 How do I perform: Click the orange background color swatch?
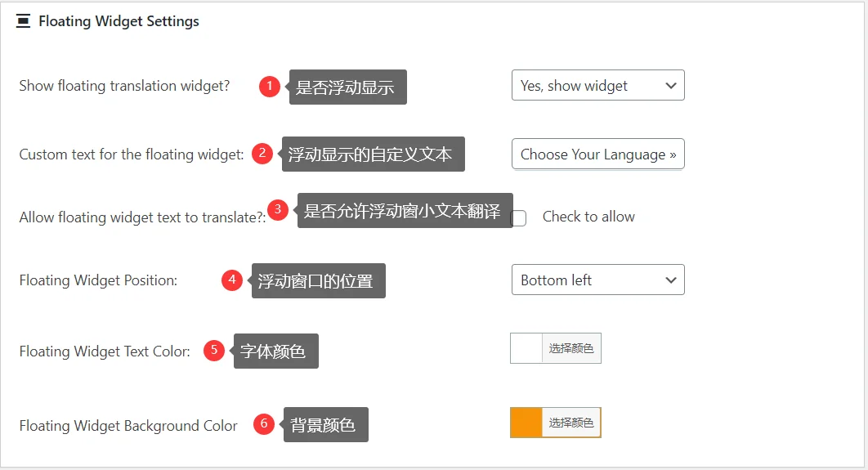coord(526,423)
